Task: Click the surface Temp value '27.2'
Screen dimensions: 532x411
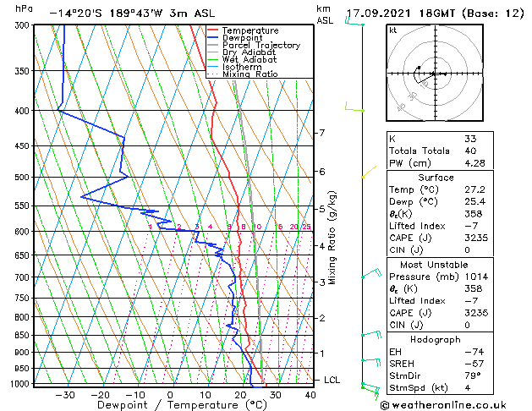Action: pos(474,189)
